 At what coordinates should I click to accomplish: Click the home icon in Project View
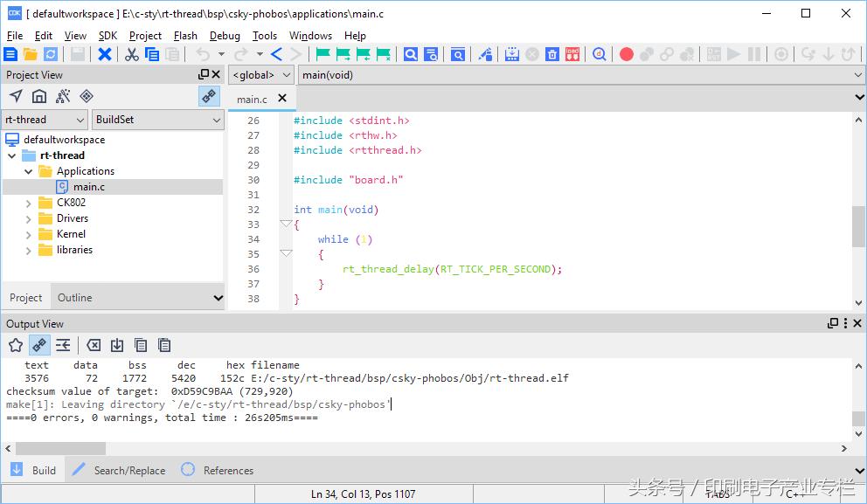click(39, 96)
